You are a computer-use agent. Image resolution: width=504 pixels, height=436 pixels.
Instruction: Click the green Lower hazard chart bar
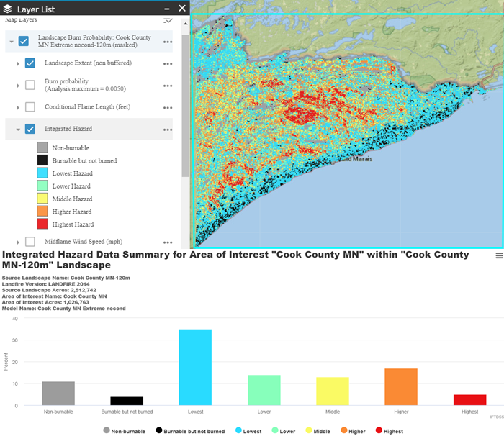[x=264, y=390]
